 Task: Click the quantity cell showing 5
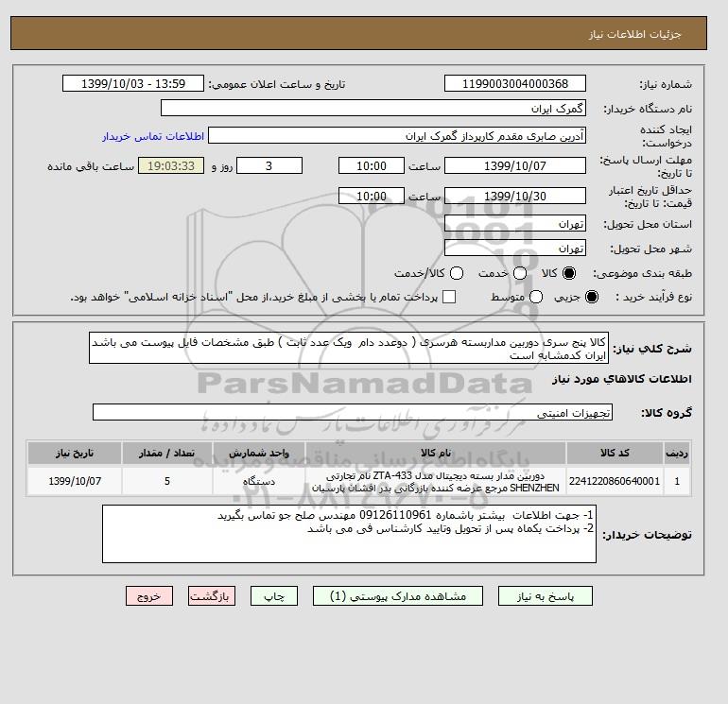coord(167,481)
